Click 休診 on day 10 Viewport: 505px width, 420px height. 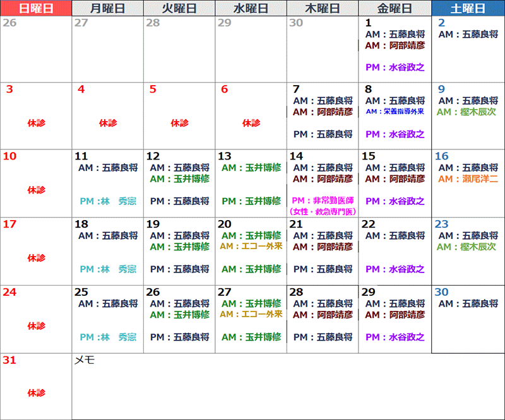(x=36, y=190)
